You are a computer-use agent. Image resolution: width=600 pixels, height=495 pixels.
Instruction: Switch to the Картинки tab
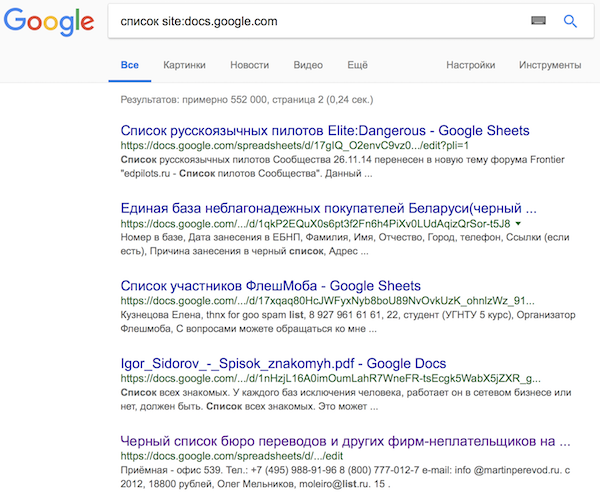184,65
